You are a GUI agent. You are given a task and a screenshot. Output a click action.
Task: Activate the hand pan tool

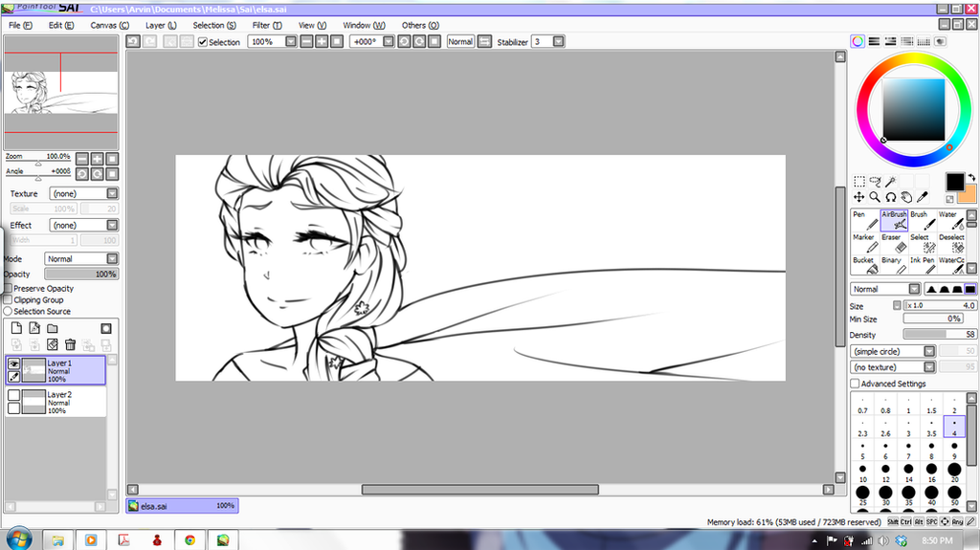(906, 197)
